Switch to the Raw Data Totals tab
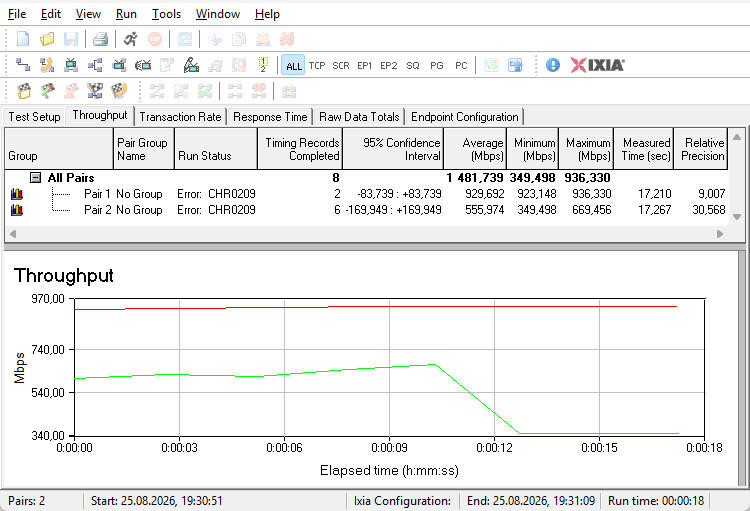The image size is (750, 511). (x=359, y=117)
